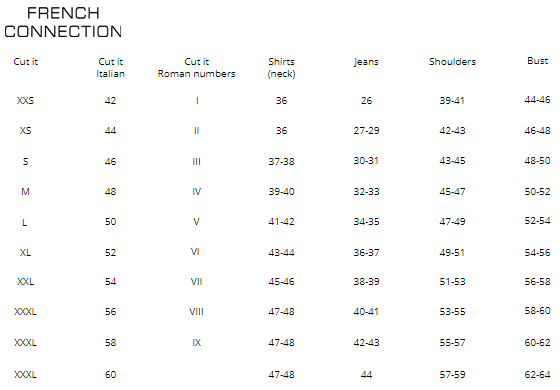
Task: Select Italian size 60 cell
Action: (110, 375)
